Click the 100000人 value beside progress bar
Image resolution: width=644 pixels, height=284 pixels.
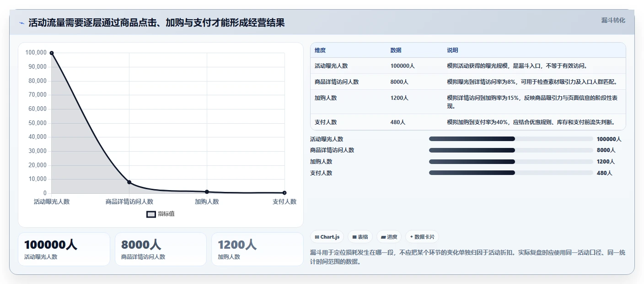(x=609, y=139)
